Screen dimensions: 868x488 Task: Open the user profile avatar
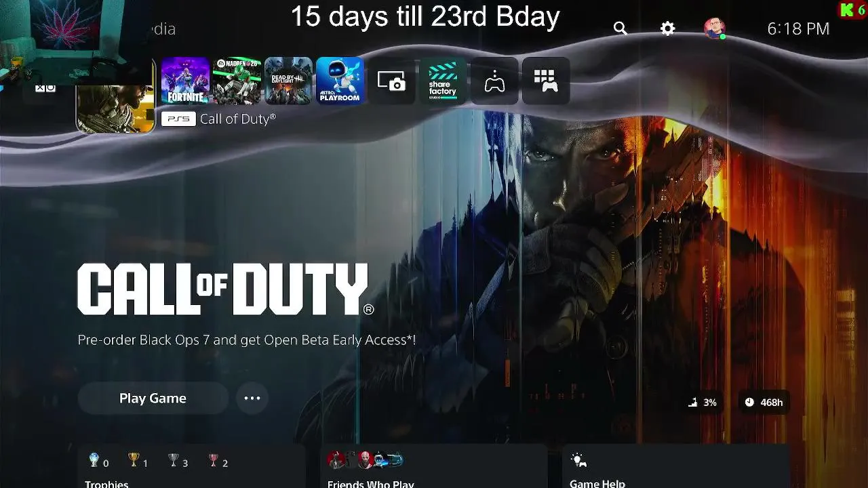(715, 28)
